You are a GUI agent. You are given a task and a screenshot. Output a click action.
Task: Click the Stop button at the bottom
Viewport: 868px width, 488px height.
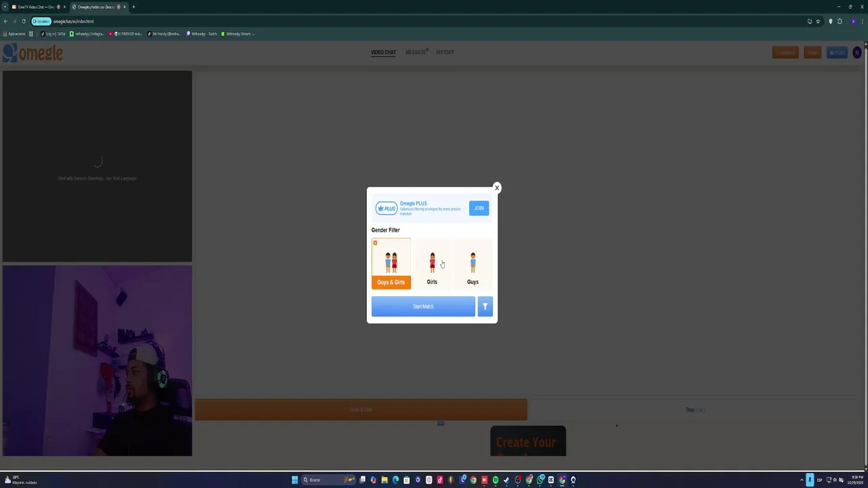(695, 409)
